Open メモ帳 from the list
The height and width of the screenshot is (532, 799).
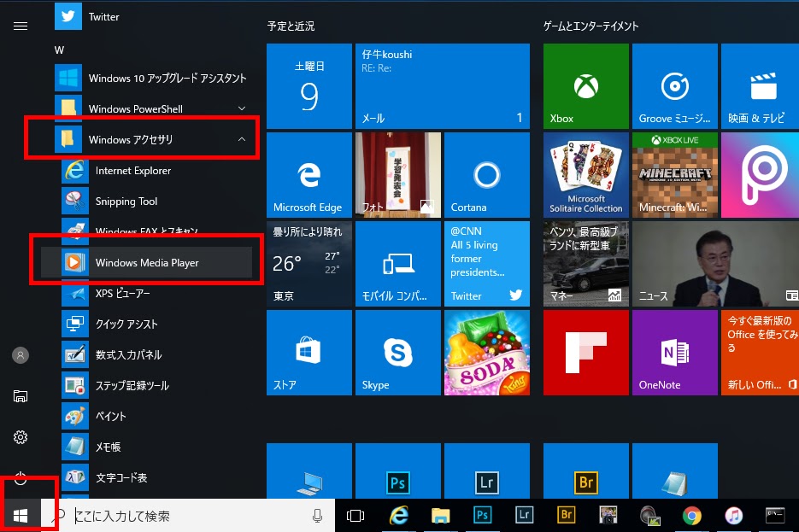(156, 447)
